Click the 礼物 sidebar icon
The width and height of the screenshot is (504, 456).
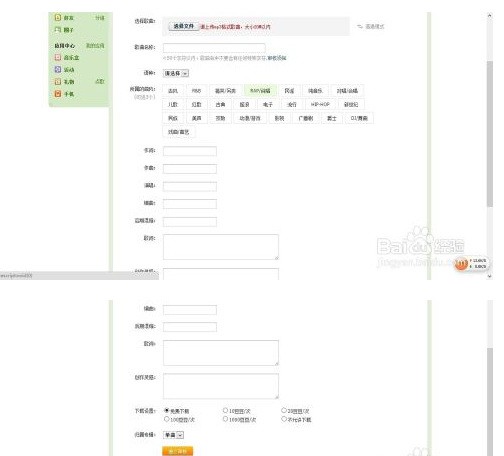(58, 82)
